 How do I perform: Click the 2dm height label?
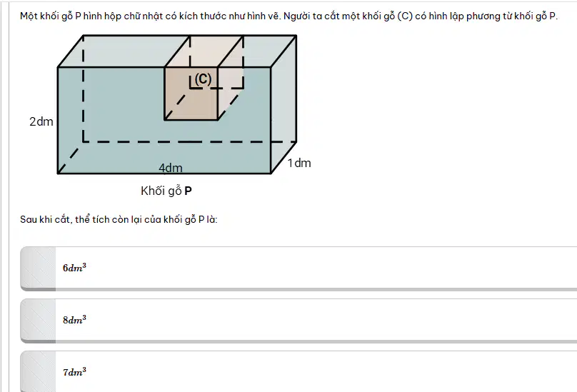(x=41, y=121)
